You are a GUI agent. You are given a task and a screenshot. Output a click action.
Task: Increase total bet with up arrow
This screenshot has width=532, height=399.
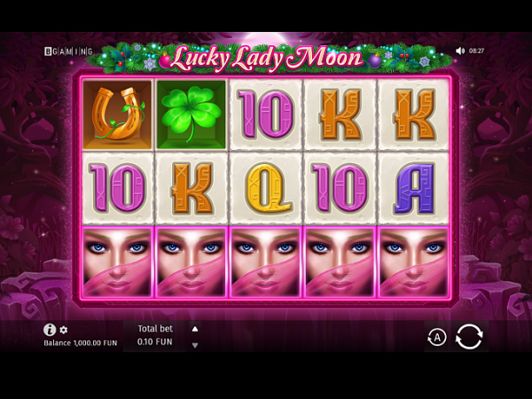pos(195,329)
